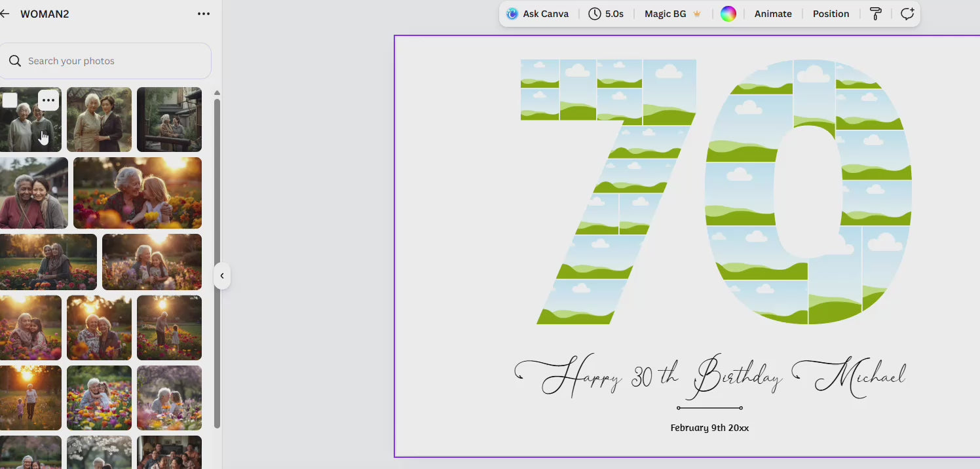The width and height of the screenshot is (980, 469).
Task: Tick the checkbox on the first photo
Action: pos(10,100)
